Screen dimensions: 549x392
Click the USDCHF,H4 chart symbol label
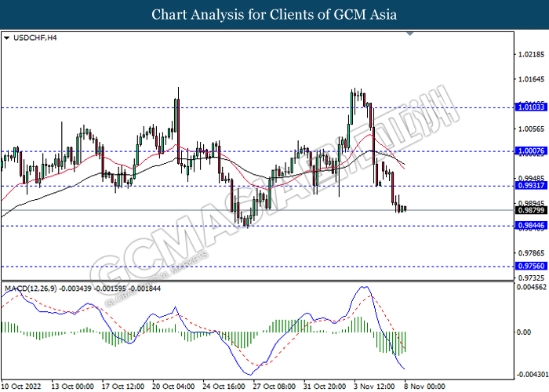click(x=35, y=38)
